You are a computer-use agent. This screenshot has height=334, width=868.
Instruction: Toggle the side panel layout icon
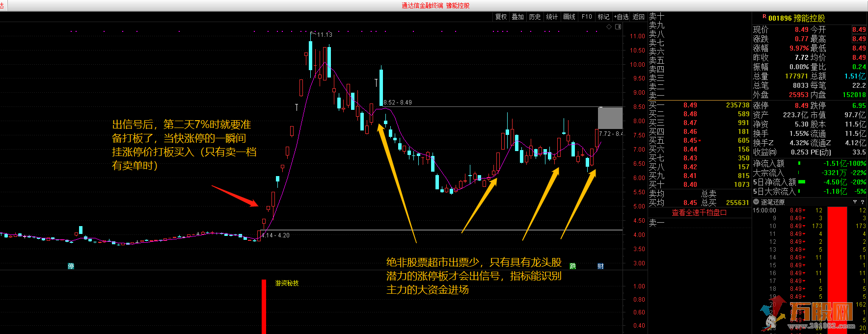point(618,27)
